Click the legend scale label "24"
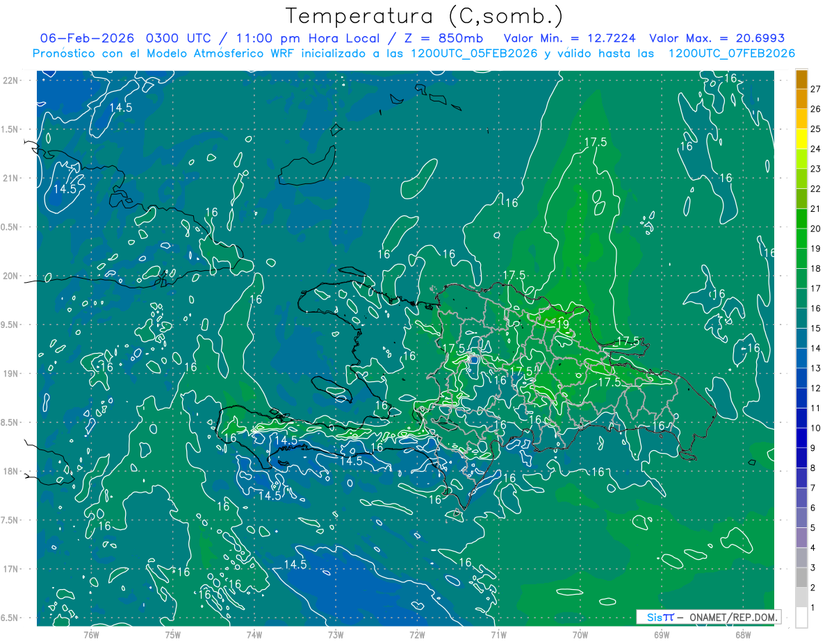 pos(816,149)
